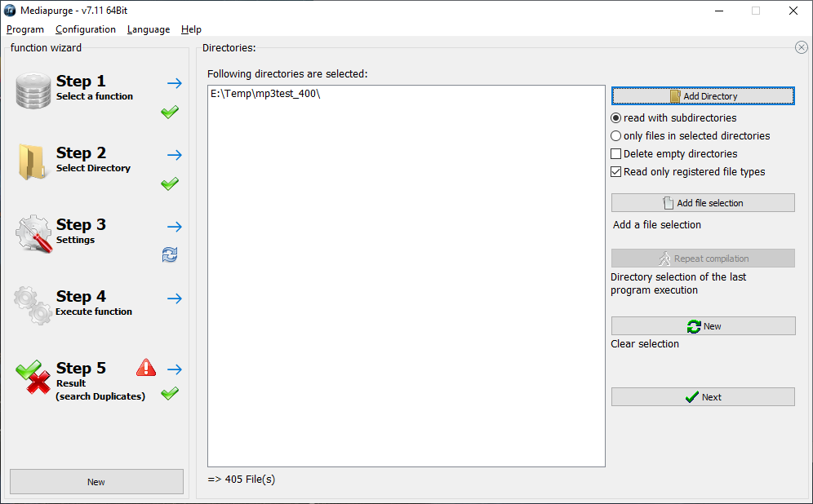This screenshot has width=813, height=504.
Task: Click the Add Directory button
Action: [x=703, y=96]
